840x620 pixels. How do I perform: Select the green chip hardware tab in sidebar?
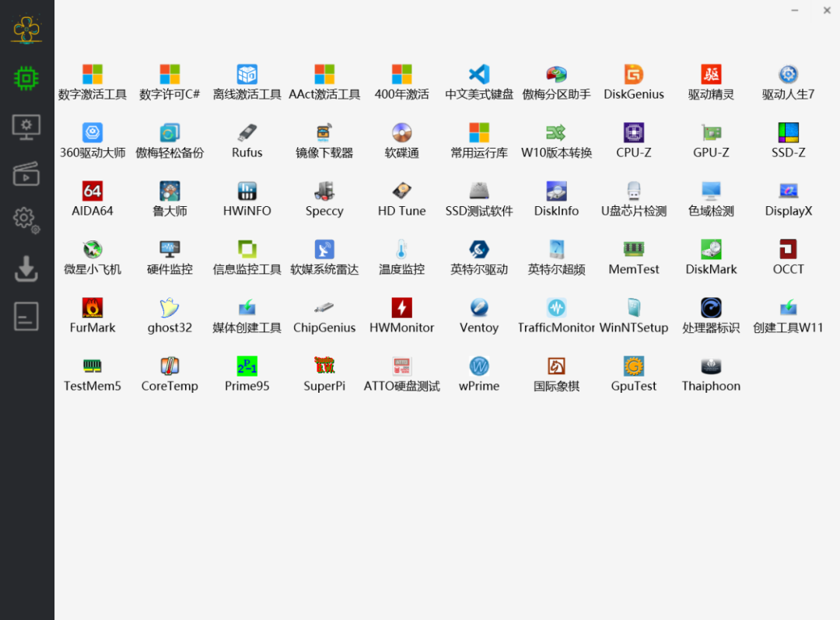[26, 79]
